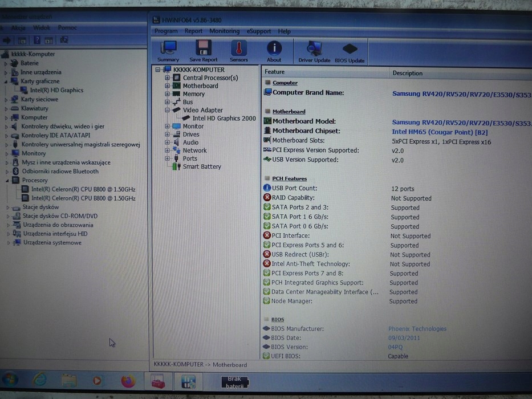Open the Phoenix Technologies link

coord(417,329)
